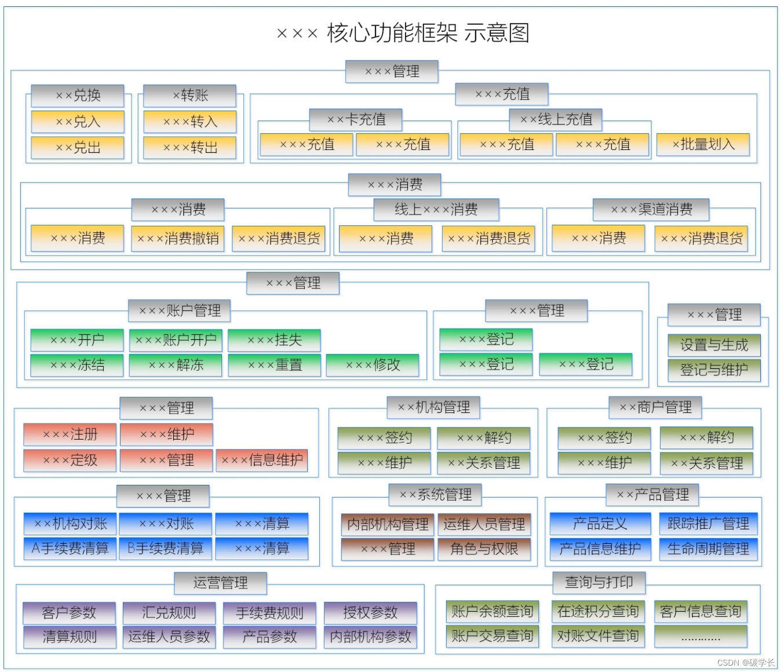Click the ×××消费撤销 box
This screenshot has width=784, height=672.
click(178, 238)
